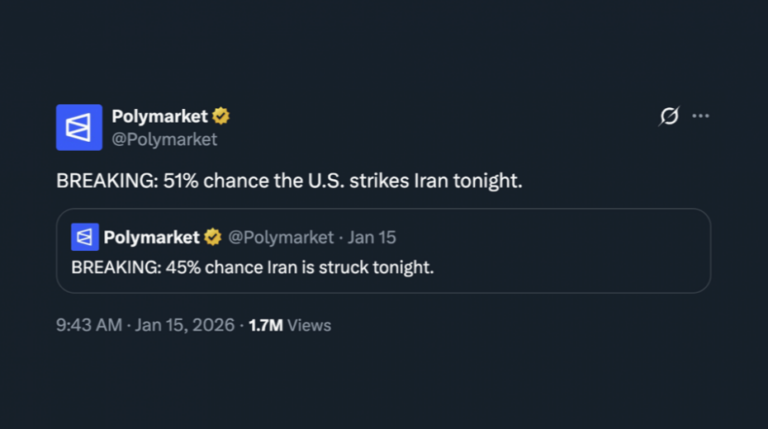Click the @Polymarket handle in the quoted post
Screen dimensions: 768x429
tap(281, 237)
